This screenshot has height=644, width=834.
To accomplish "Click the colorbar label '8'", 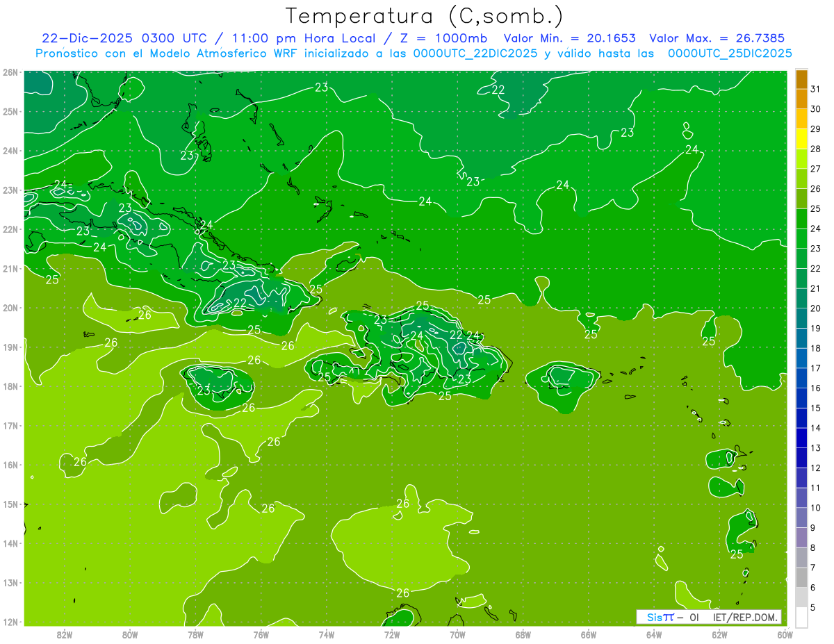I will [x=813, y=547].
